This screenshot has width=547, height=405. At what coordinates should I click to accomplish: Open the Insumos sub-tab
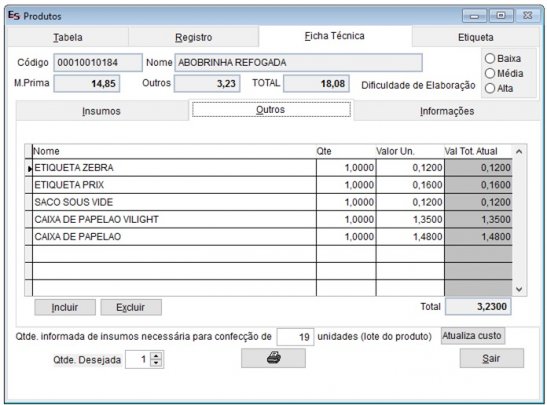(102, 111)
